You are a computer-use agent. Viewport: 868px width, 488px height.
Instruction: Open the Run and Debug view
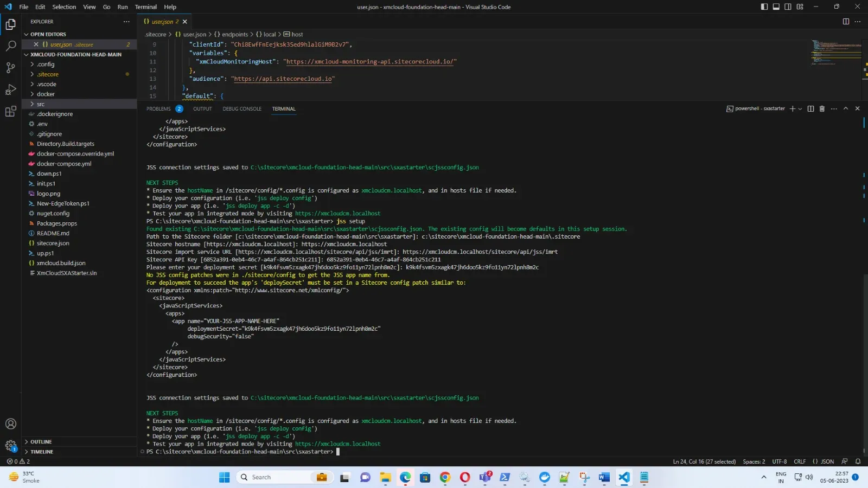[x=10, y=89]
